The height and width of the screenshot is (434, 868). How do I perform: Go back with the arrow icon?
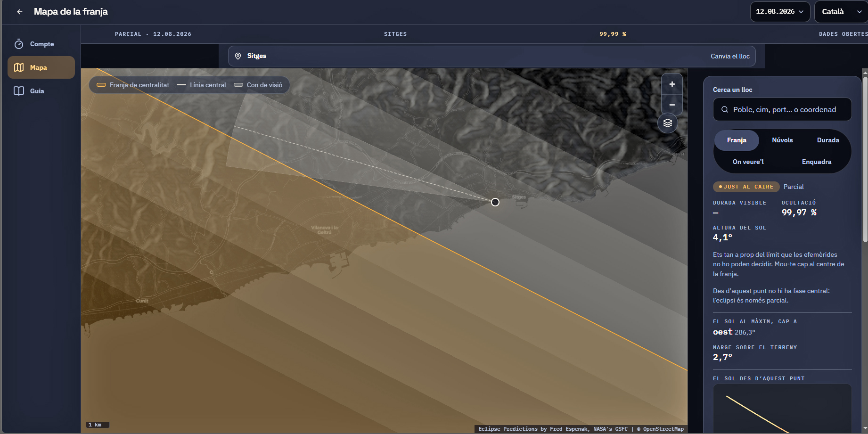click(x=19, y=12)
